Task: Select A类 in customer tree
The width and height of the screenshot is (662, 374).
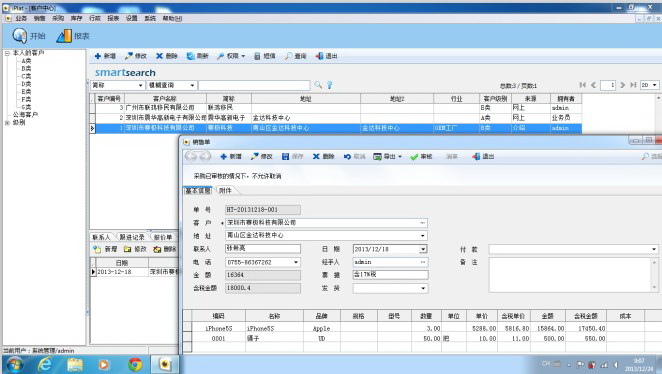Action: [26, 61]
